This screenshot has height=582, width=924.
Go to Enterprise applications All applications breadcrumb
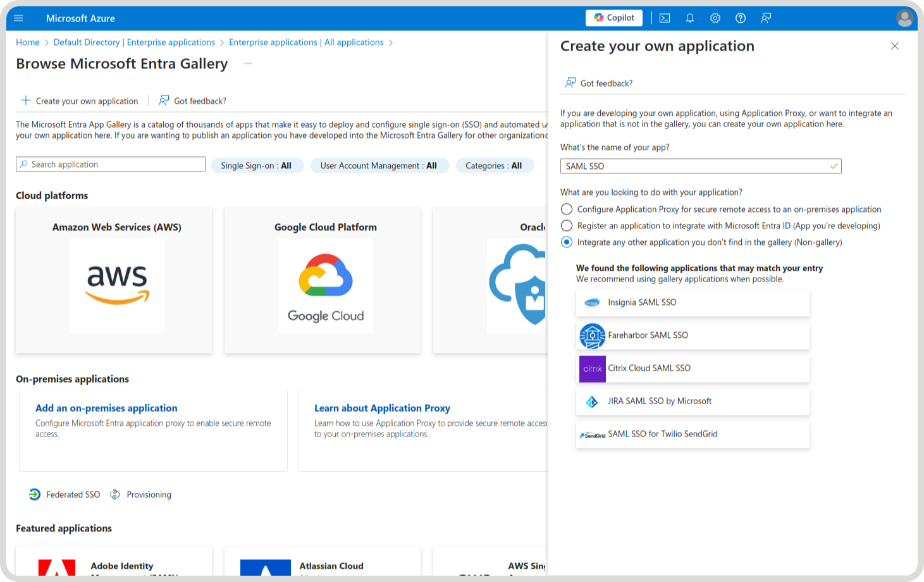coord(306,42)
